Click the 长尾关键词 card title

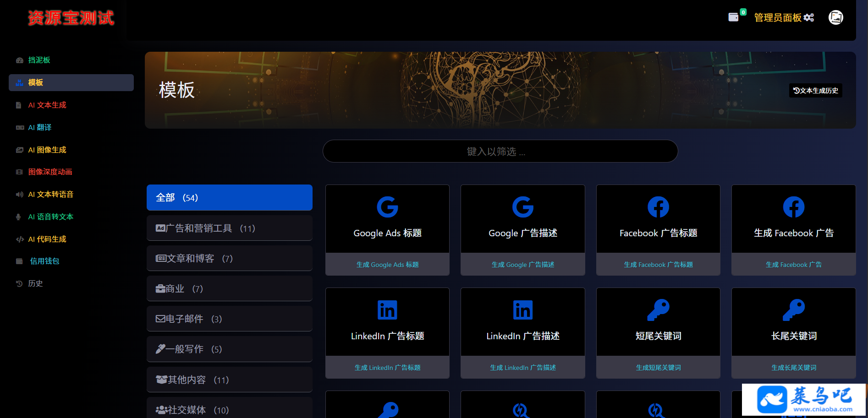(794, 336)
